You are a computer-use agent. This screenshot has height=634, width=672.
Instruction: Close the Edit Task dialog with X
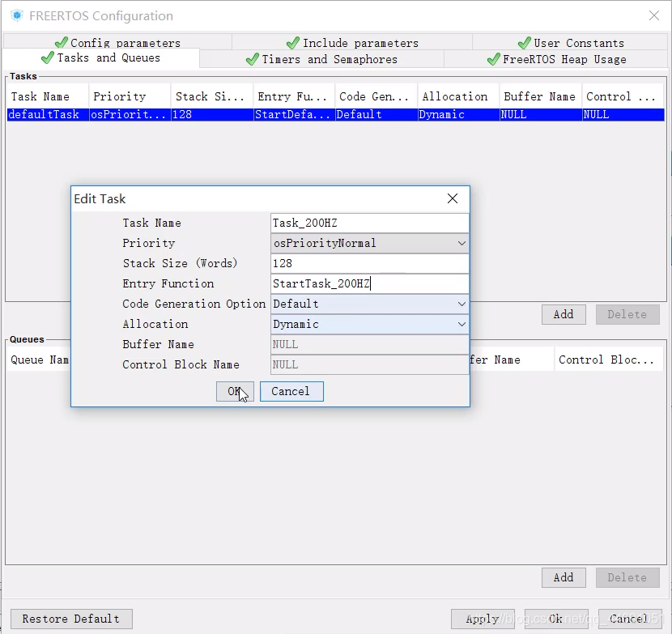tap(452, 198)
